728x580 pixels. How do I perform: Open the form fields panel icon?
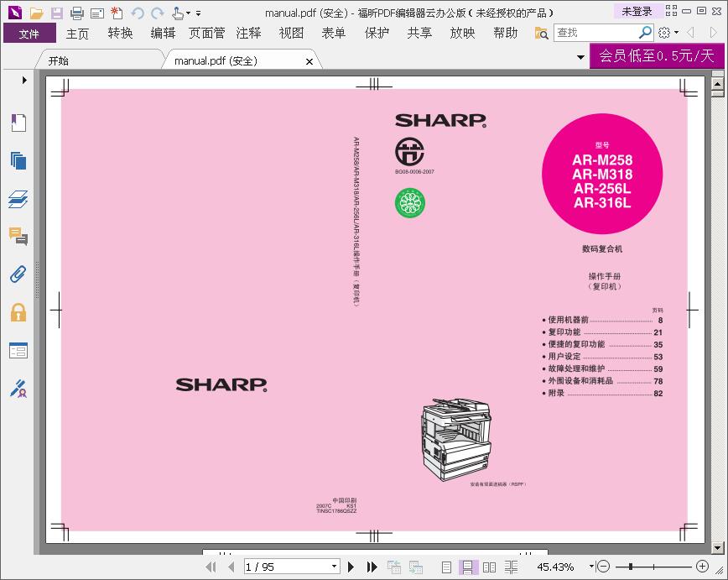click(x=18, y=350)
